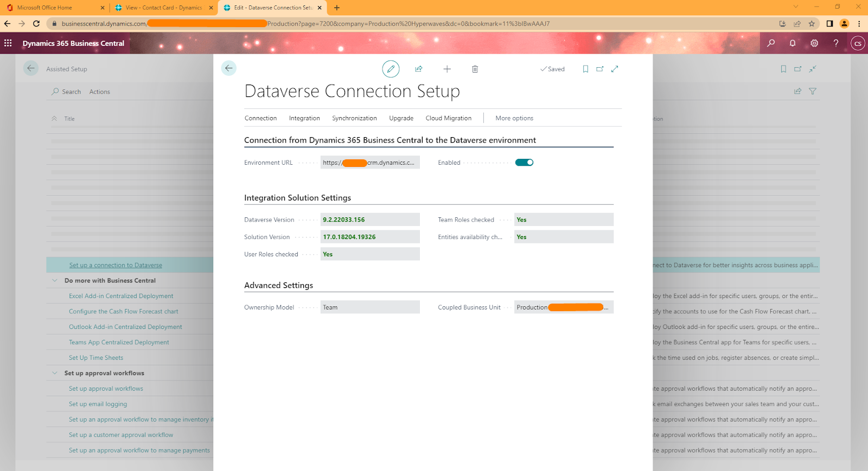868x471 pixels.
Task: Click the Assisted Setup share icon
Action: click(x=797, y=91)
